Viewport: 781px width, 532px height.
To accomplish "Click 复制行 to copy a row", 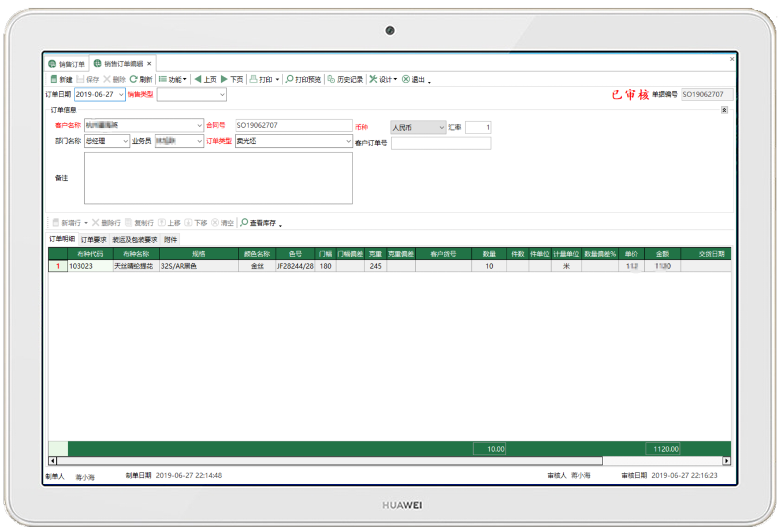I will pos(139,222).
